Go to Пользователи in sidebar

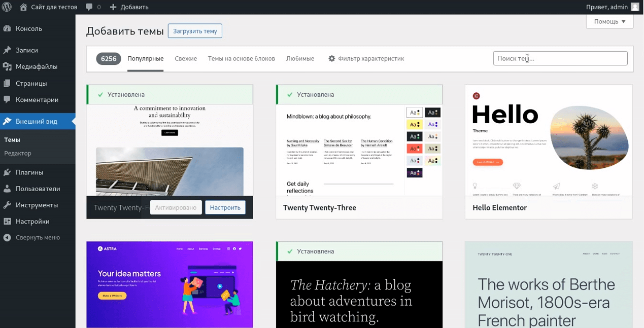[x=38, y=189]
